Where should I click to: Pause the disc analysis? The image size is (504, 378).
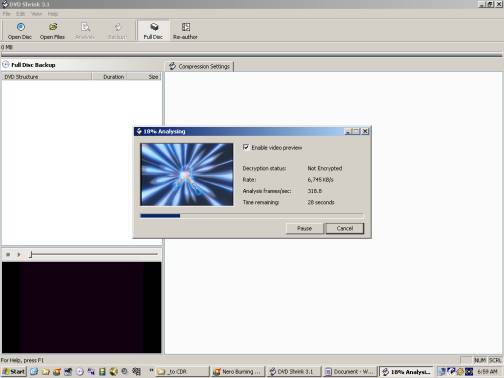pyautogui.click(x=304, y=229)
